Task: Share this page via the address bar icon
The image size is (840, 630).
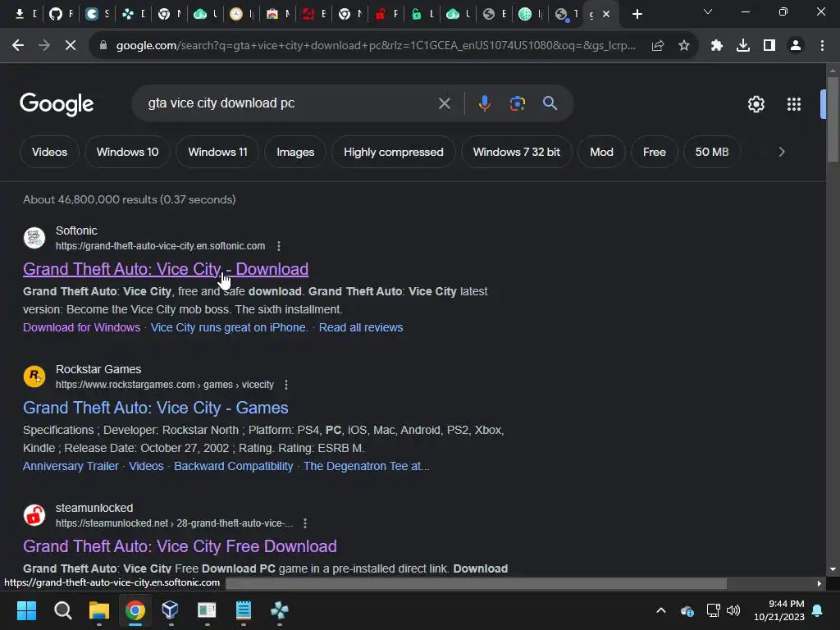Action: [658, 46]
